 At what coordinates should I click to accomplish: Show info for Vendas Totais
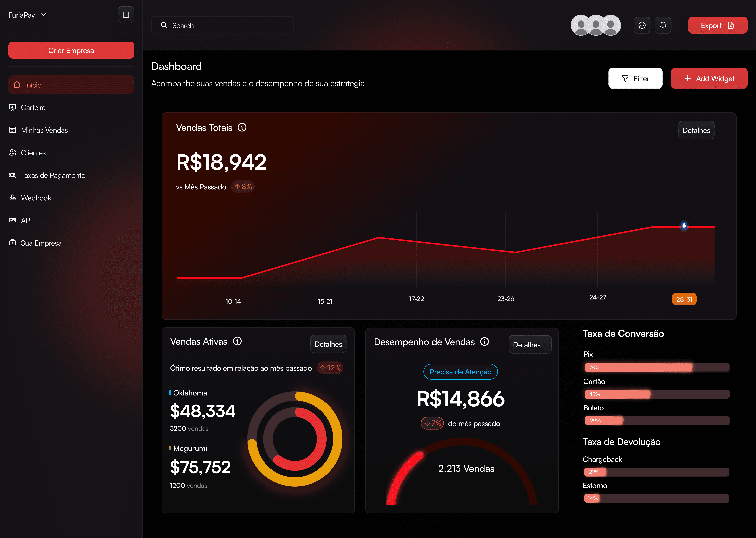[242, 128]
